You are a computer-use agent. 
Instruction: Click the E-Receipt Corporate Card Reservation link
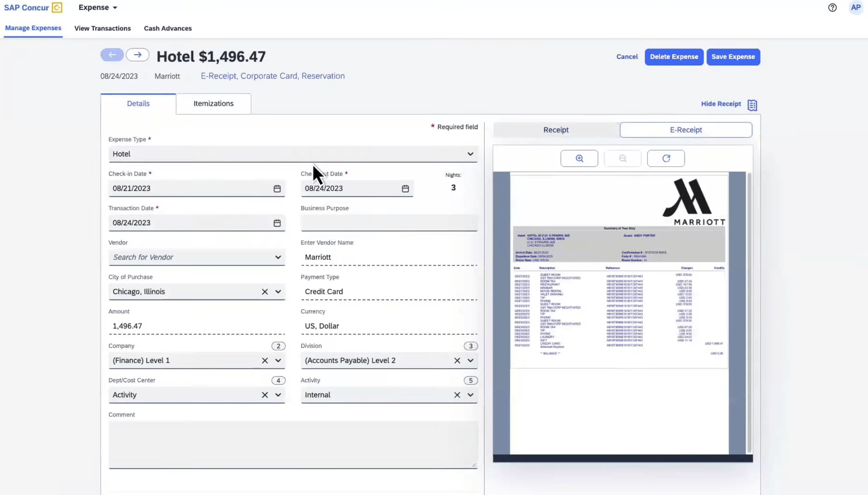tap(273, 76)
